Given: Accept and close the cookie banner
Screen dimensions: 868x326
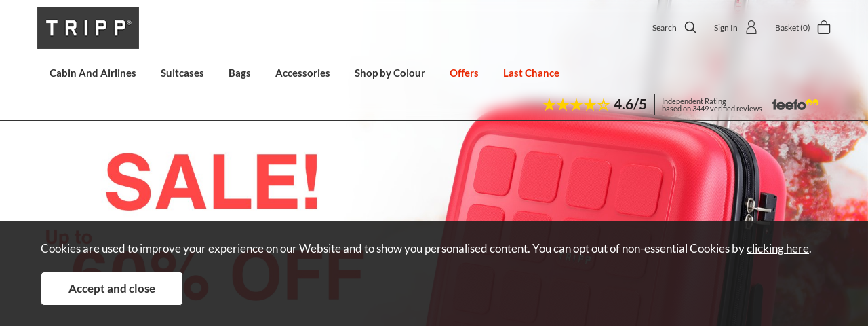Looking at the screenshot, I should [112, 289].
